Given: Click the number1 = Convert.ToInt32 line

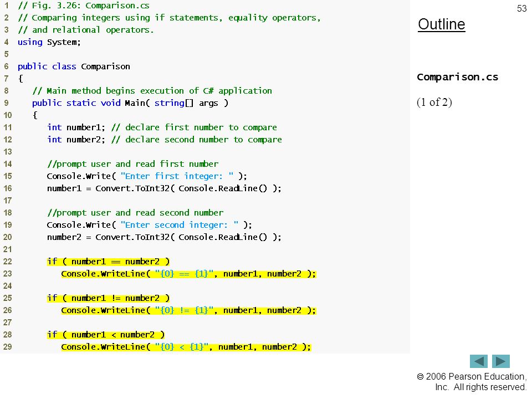Looking at the screenshot, I should tap(164, 188).
